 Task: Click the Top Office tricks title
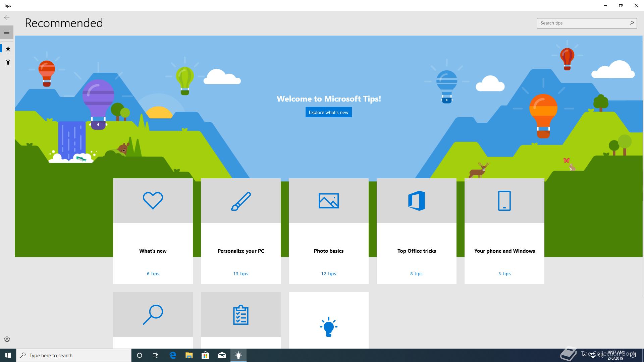point(417,251)
